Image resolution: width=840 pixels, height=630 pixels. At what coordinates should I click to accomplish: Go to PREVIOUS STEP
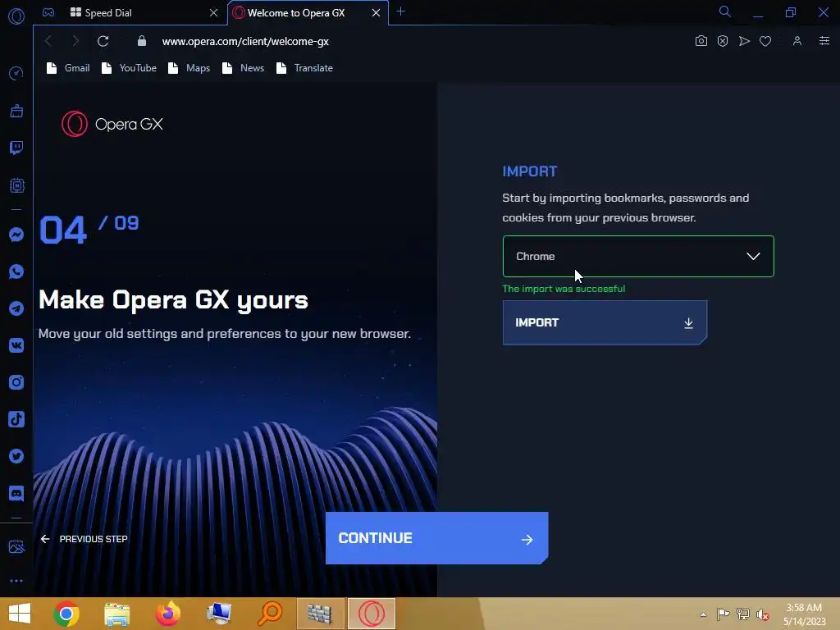pyautogui.click(x=84, y=539)
